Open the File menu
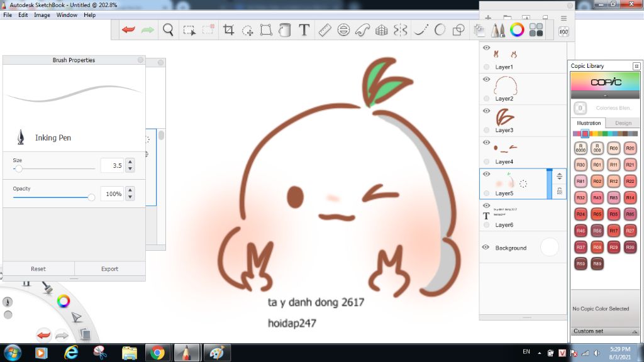 click(8, 15)
